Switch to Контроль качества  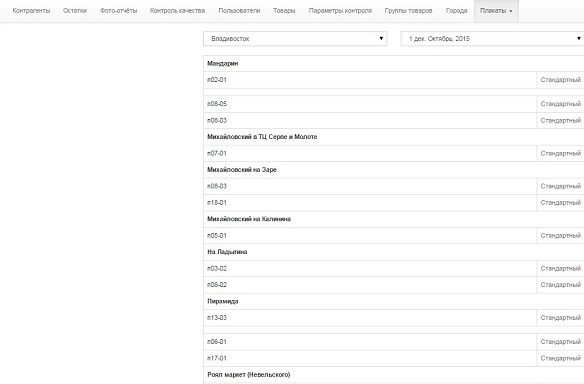[177, 11]
